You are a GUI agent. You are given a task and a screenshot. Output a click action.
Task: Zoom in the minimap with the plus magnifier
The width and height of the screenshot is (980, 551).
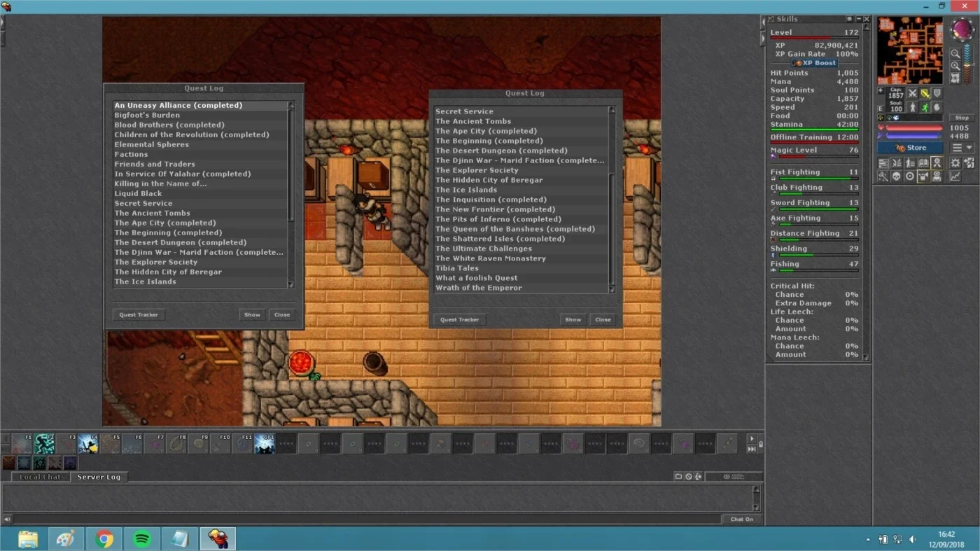955,66
